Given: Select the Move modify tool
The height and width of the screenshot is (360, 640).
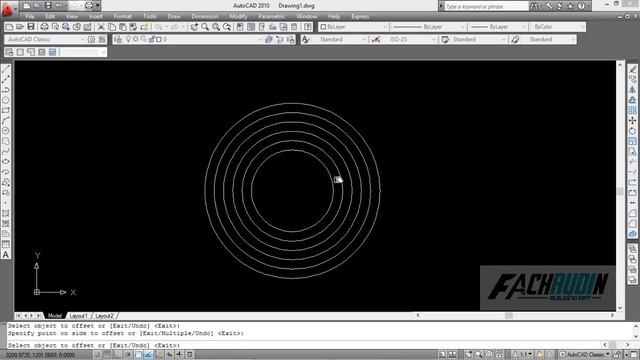Looking at the screenshot, I should (x=632, y=120).
